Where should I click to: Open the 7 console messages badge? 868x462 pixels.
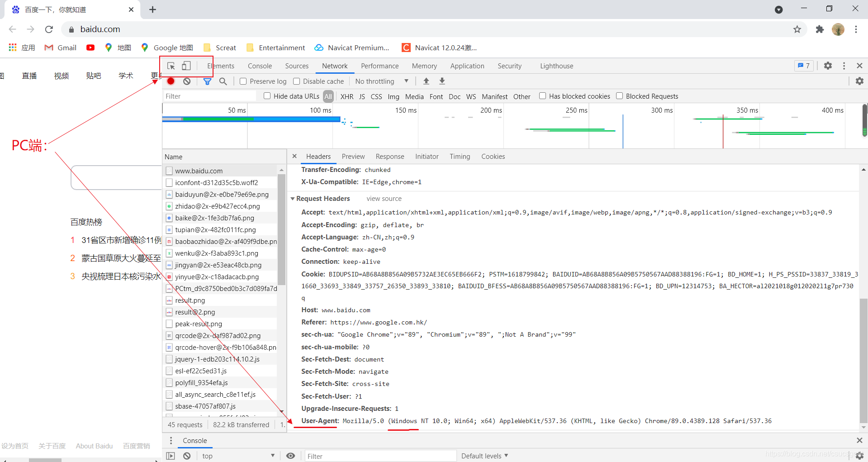pos(804,66)
